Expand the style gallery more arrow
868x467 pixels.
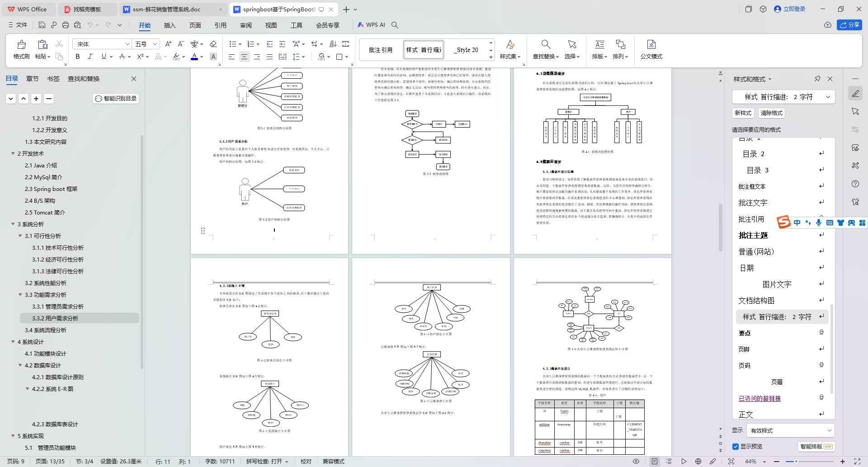click(491, 57)
